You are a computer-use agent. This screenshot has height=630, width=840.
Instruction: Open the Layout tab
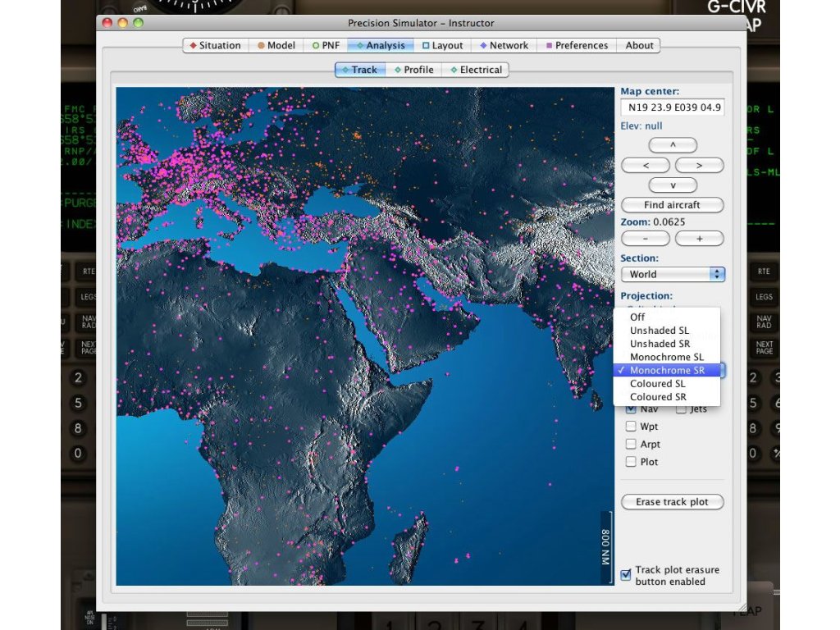click(x=442, y=46)
